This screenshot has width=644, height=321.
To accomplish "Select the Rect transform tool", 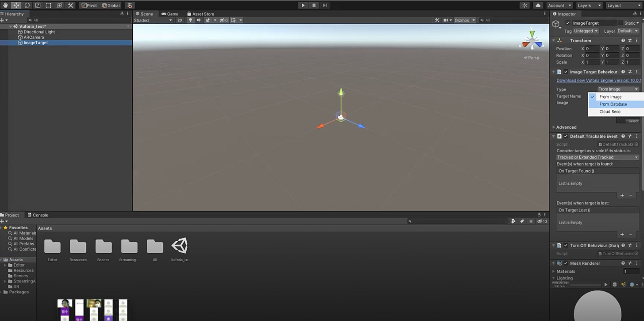I will click(x=49, y=5).
